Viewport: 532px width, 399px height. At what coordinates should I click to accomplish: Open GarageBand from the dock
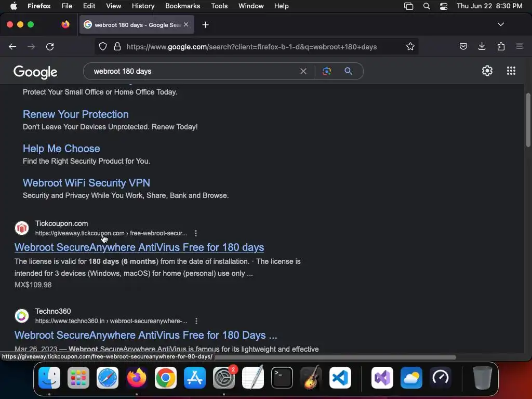(x=311, y=378)
